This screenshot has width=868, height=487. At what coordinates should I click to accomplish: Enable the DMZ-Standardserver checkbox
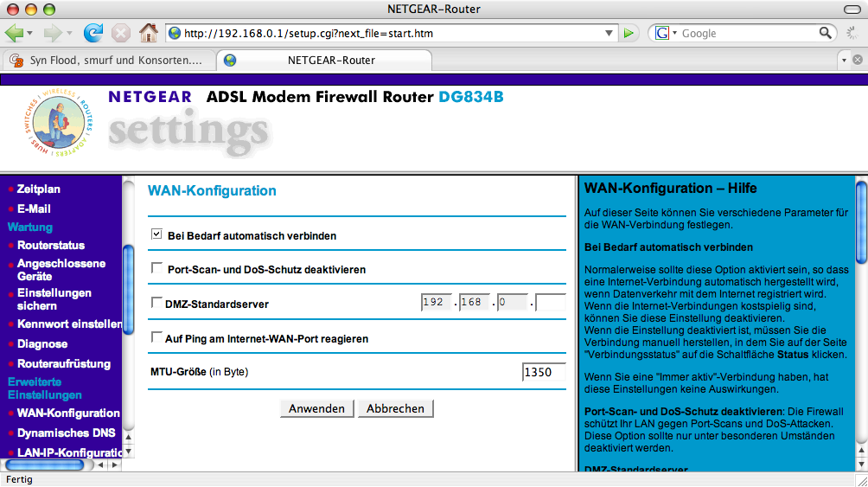(x=156, y=303)
